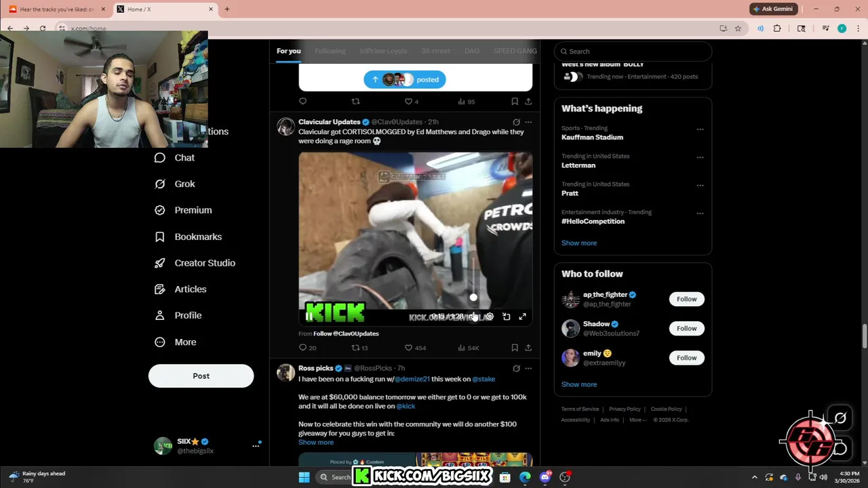
Task: Follow Shadow @Web3solutions7
Action: click(x=686, y=329)
